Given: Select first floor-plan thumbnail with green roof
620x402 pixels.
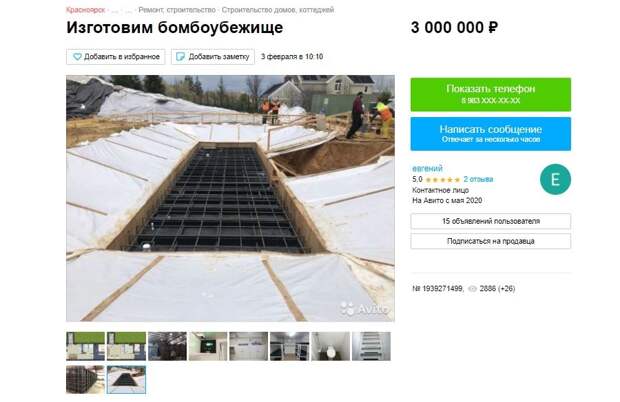Looking at the screenshot, I should coord(85,346).
